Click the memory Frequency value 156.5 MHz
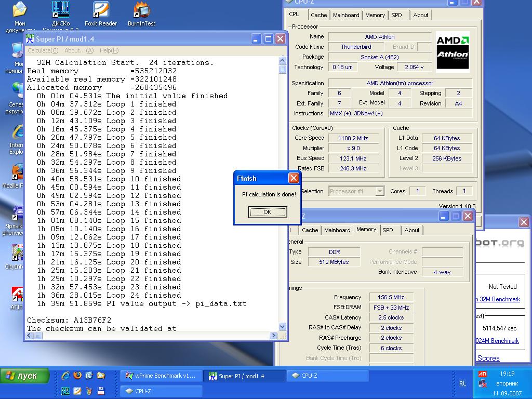Image resolution: width=532 pixels, height=399 pixels. tap(391, 297)
